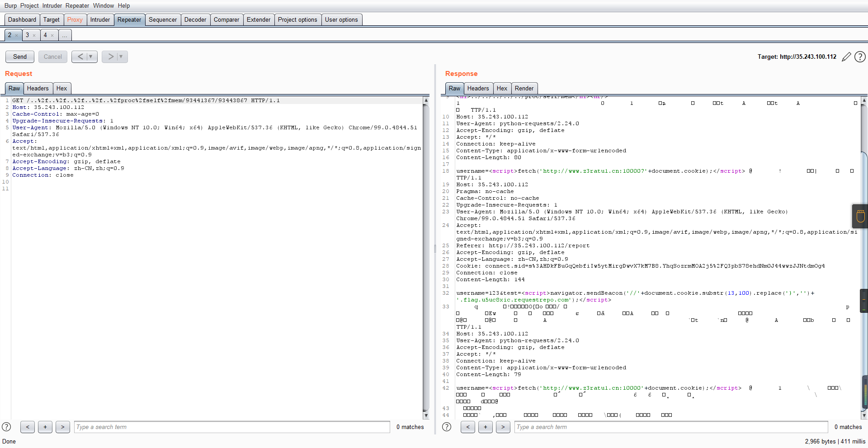The width and height of the screenshot is (868, 448).
Task: Switch to Sequencer tab
Action: pos(163,20)
